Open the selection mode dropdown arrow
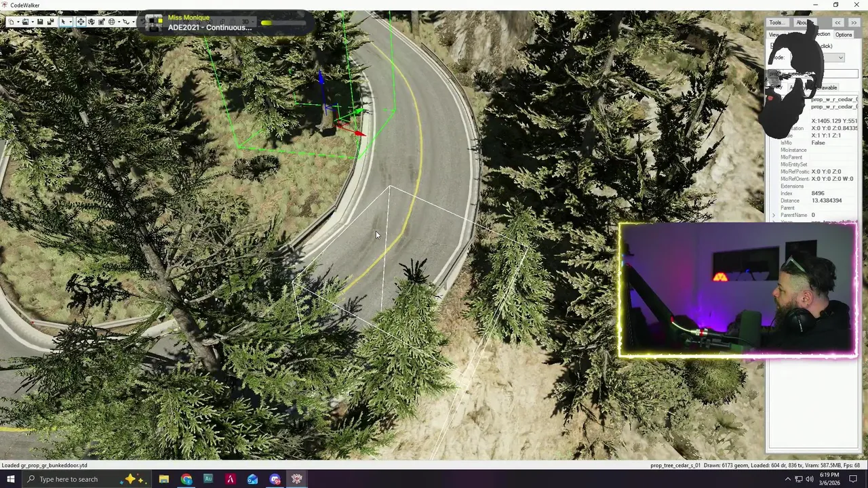Screen dimensions: 868x488 click(x=71, y=22)
